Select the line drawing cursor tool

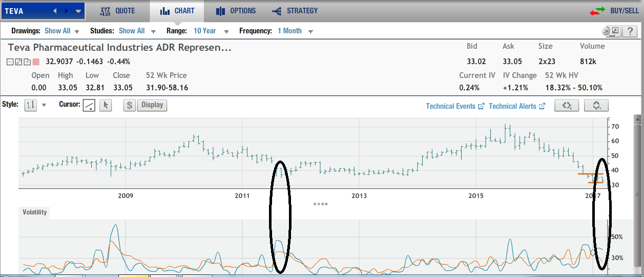pos(89,105)
